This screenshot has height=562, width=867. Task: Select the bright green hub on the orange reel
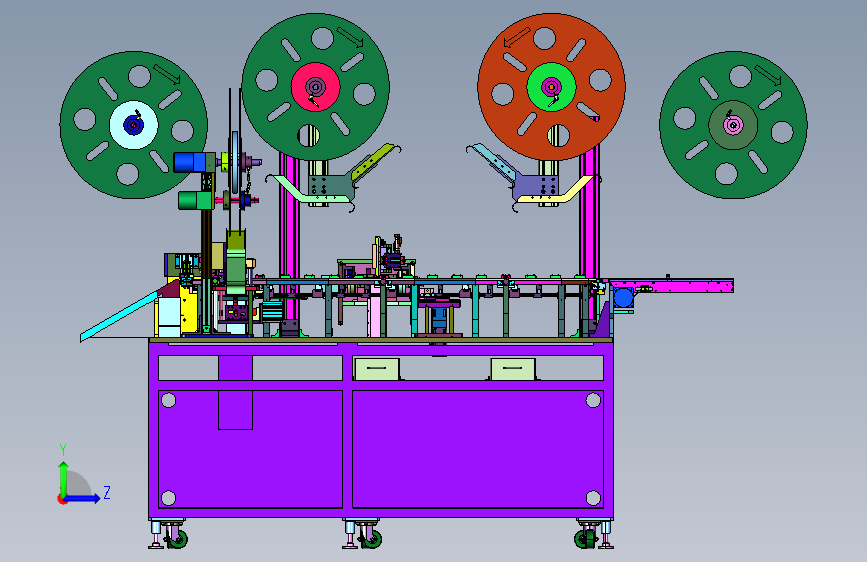click(x=551, y=87)
